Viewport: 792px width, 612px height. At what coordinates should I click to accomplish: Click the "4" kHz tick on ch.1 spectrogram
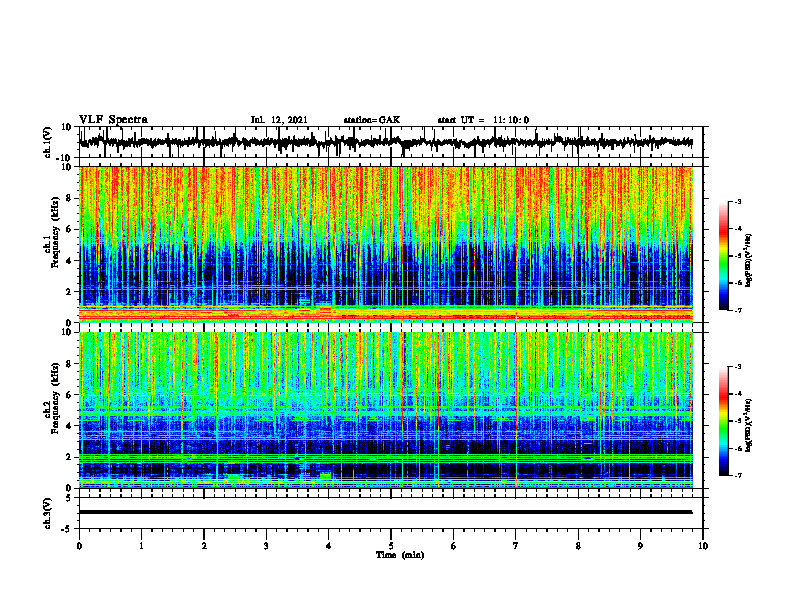pos(69,261)
